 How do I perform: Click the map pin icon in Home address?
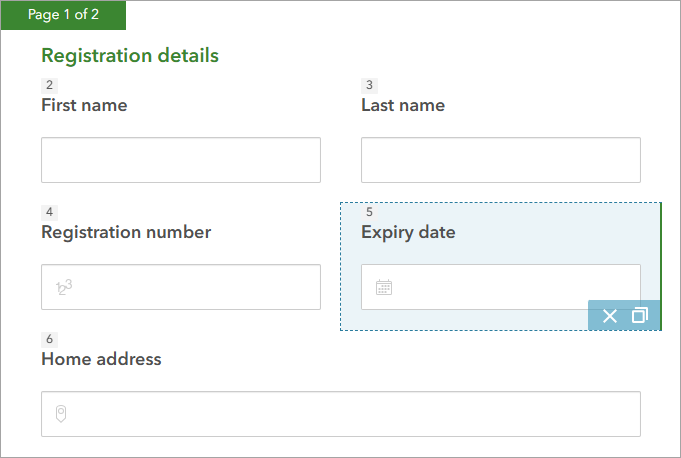pyautogui.click(x=61, y=414)
